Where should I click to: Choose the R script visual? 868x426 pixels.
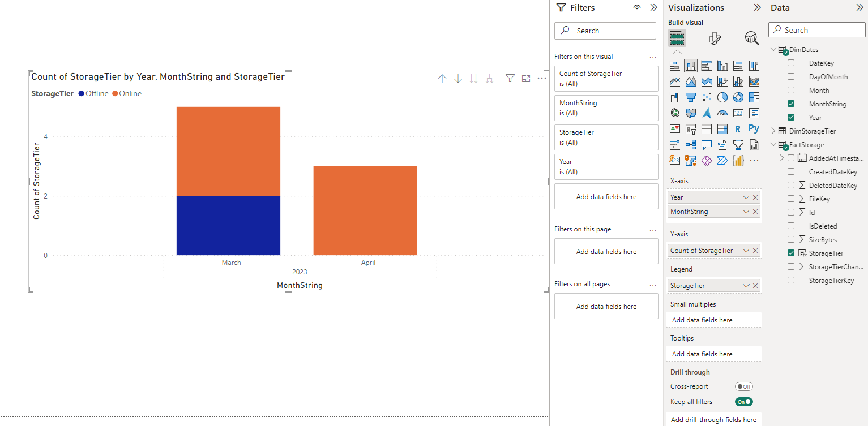pyautogui.click(x=738, y=128)
